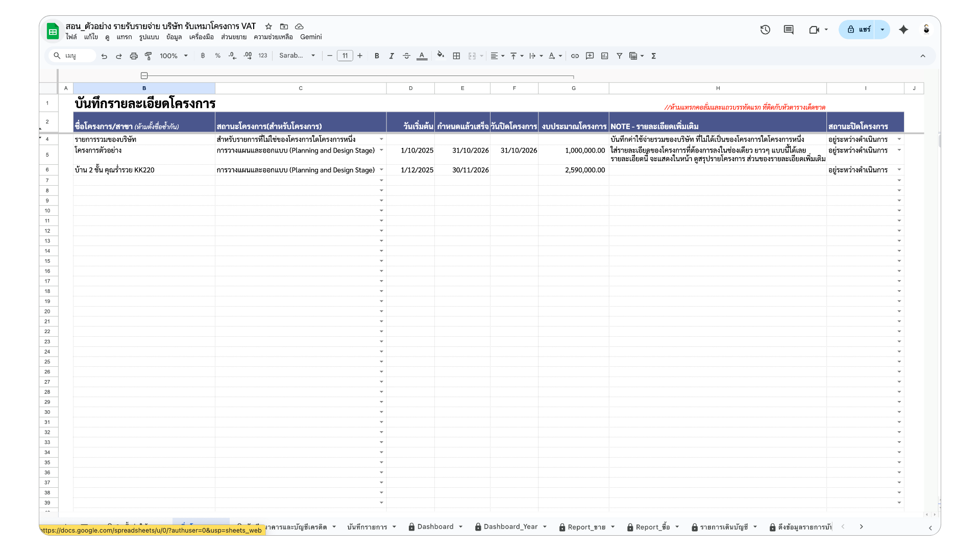Select the cell บ้าน 2 ชั้น คุณร่ำรวย KK220
Screen dimensions: 980x551
click(x=144, y=170)
